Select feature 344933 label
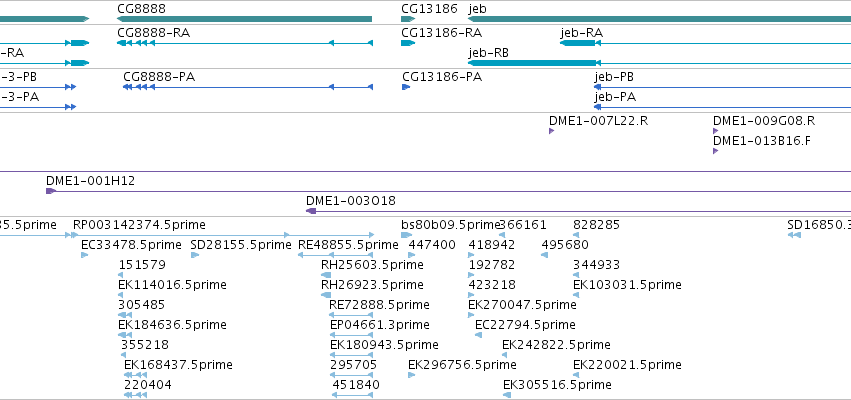 596,265
